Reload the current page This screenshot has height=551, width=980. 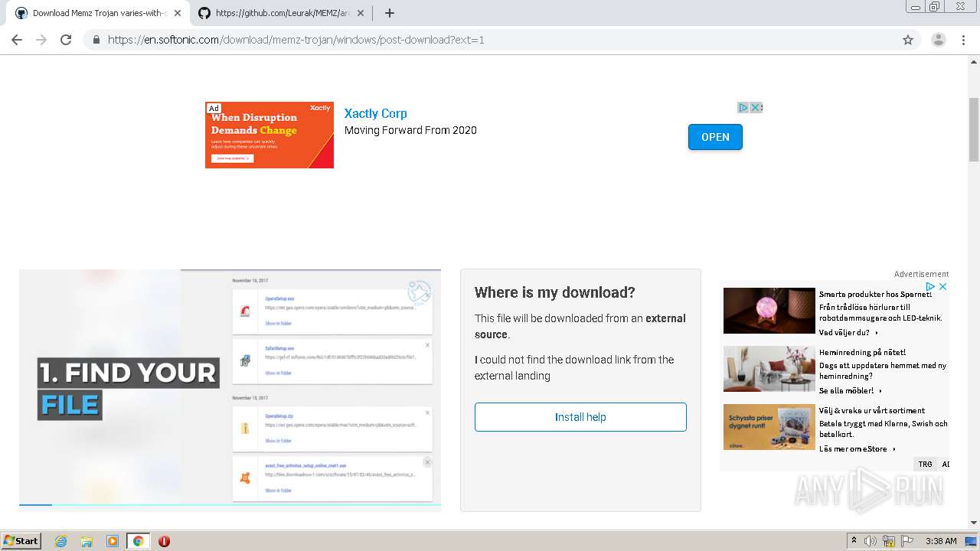click(66, 40)
